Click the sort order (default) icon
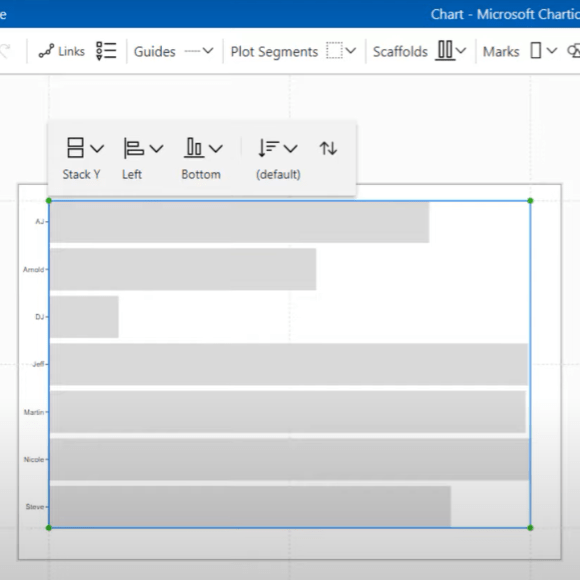 point(269,148)
